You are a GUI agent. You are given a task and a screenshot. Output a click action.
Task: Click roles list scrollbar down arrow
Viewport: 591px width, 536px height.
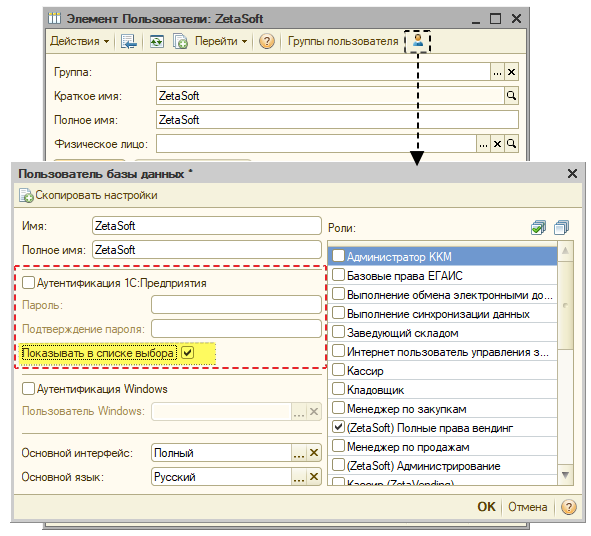(565, 475)
